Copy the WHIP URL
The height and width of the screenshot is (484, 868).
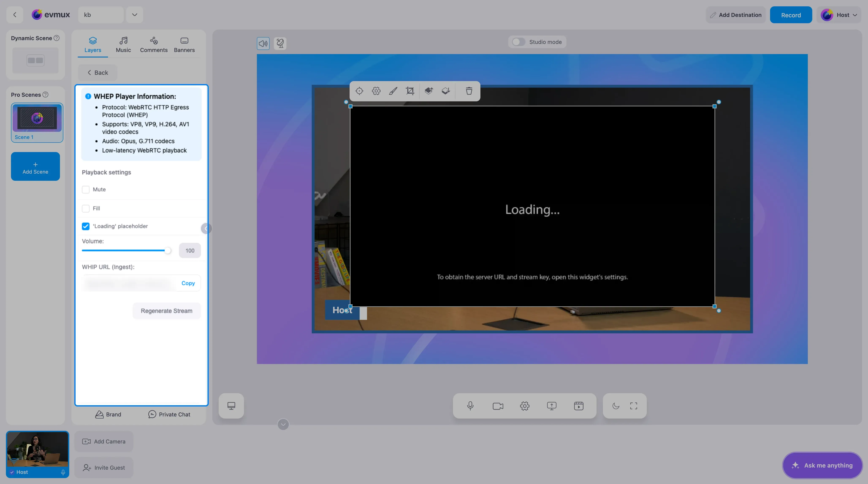tap(188, 283)
